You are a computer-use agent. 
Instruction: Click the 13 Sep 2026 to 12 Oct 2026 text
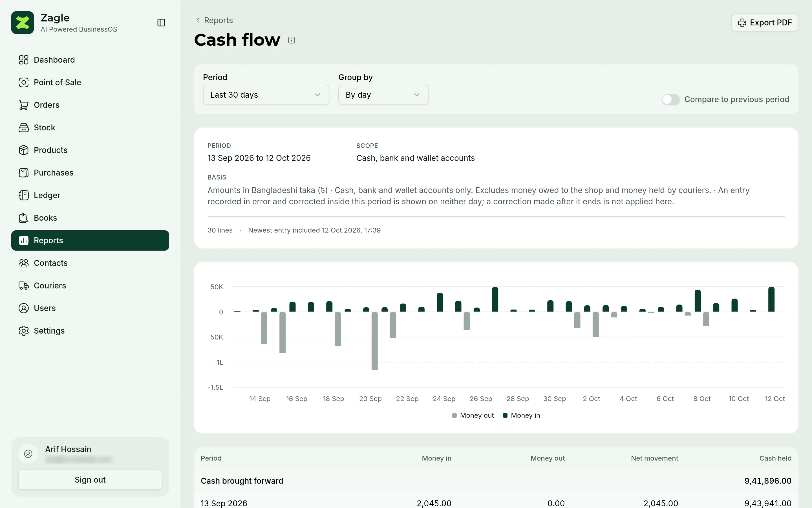[259, 158]
